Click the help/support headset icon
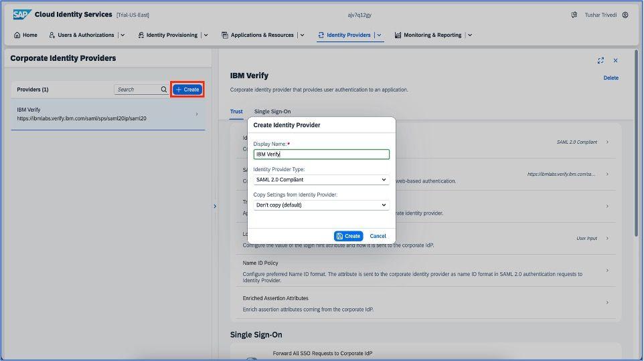The height and width of the screenshot is (361, 644). (x=574, y=15)
